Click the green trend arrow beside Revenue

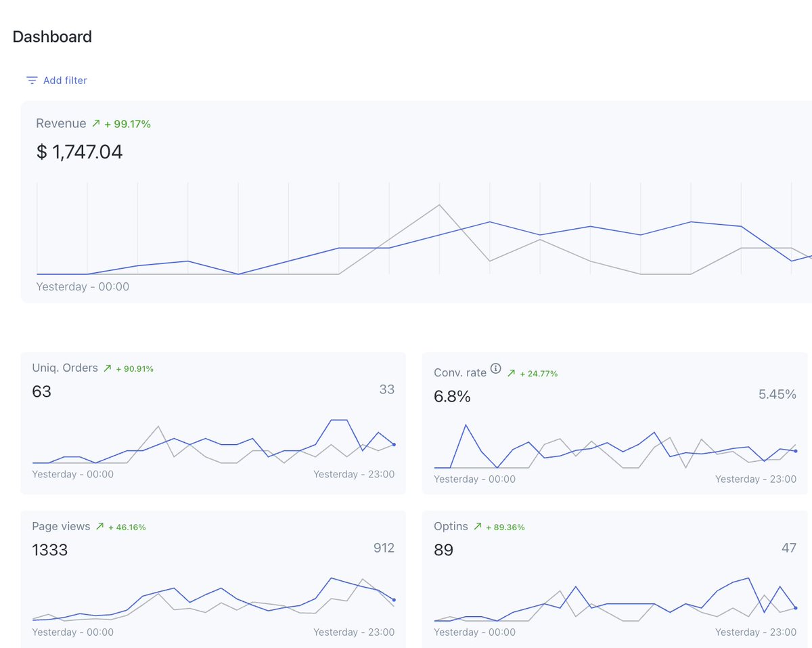tap(96, 124)
